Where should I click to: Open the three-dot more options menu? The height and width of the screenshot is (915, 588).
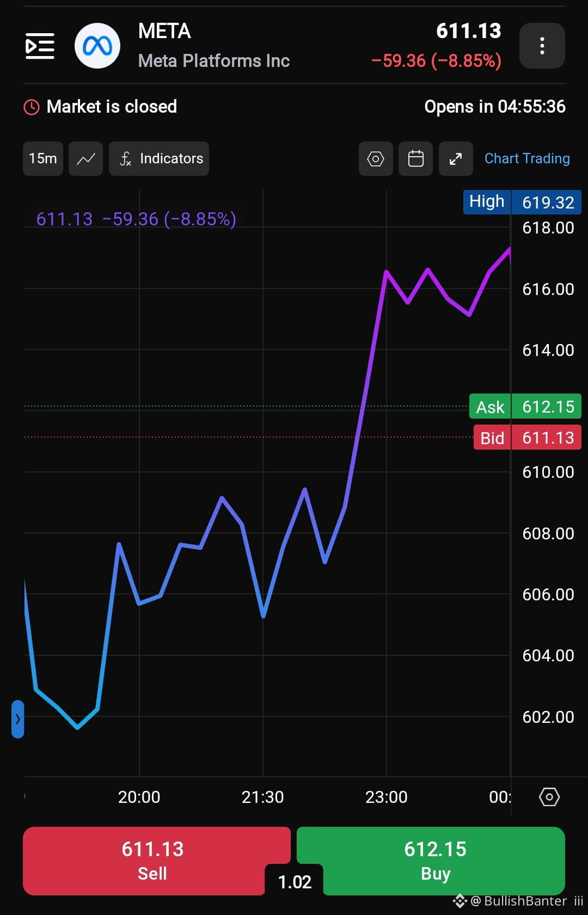point(542,46)
